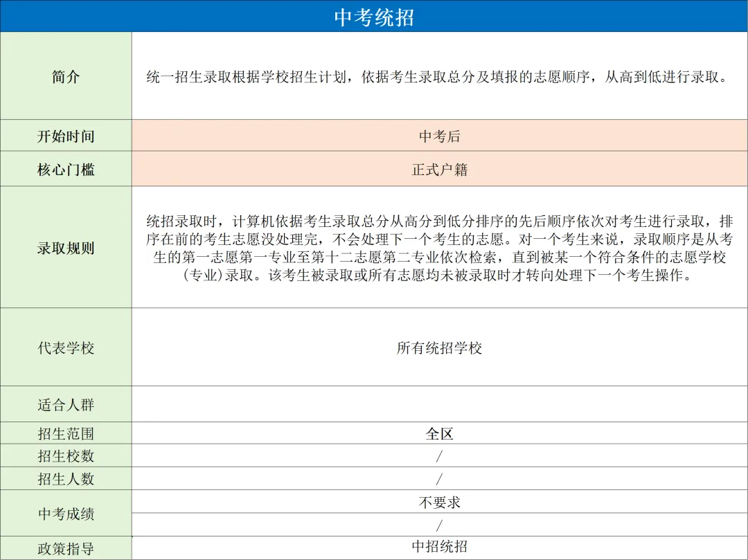Image resolution: width=748 pixels, height=560 pixels.
Task: Select the 代表学校 row header
Action: click(x=66, y=346)
